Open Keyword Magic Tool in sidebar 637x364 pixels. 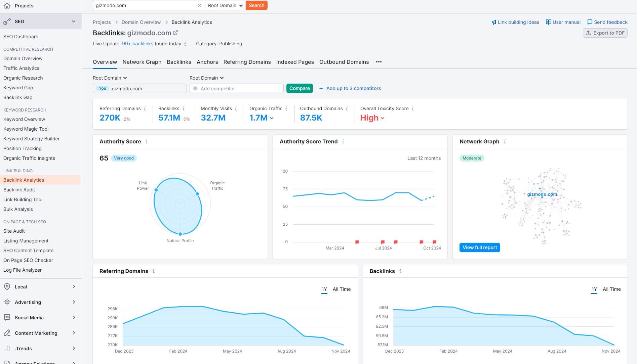26,129
